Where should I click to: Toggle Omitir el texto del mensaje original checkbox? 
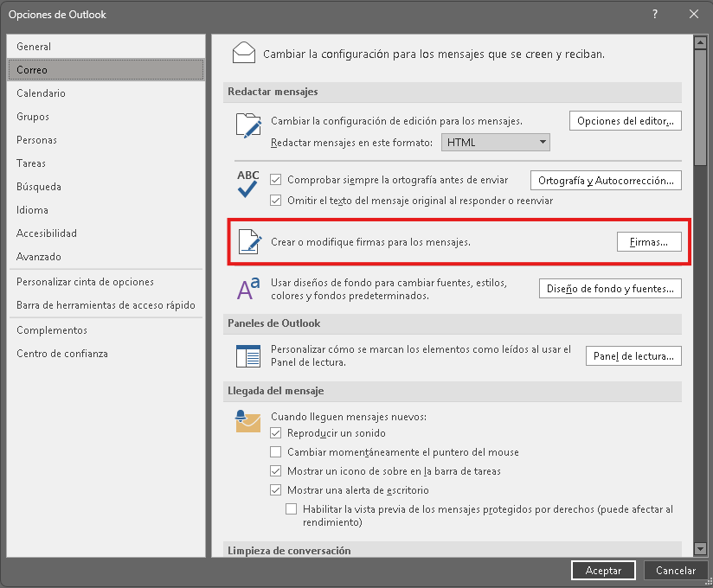pos(275,201)
